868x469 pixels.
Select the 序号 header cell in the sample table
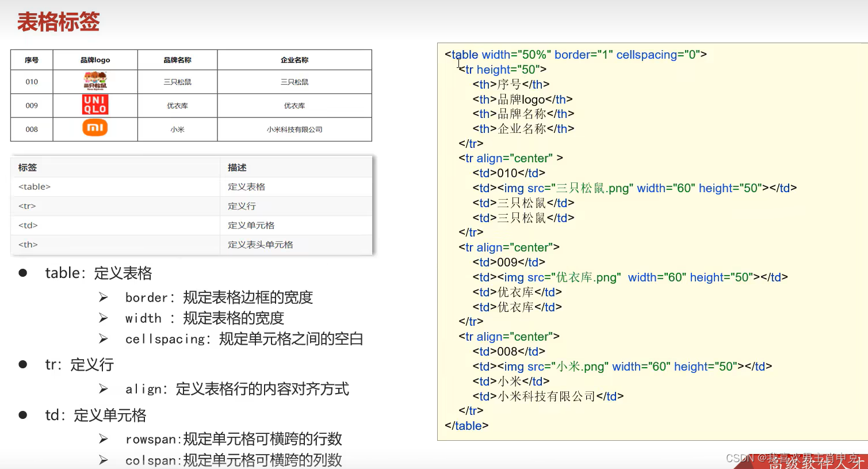coord(32,60)
